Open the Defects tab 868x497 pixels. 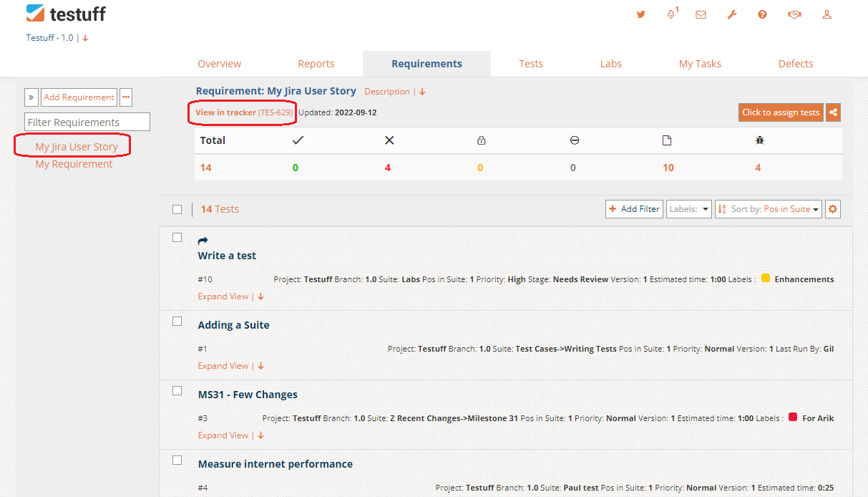[796, 64]
